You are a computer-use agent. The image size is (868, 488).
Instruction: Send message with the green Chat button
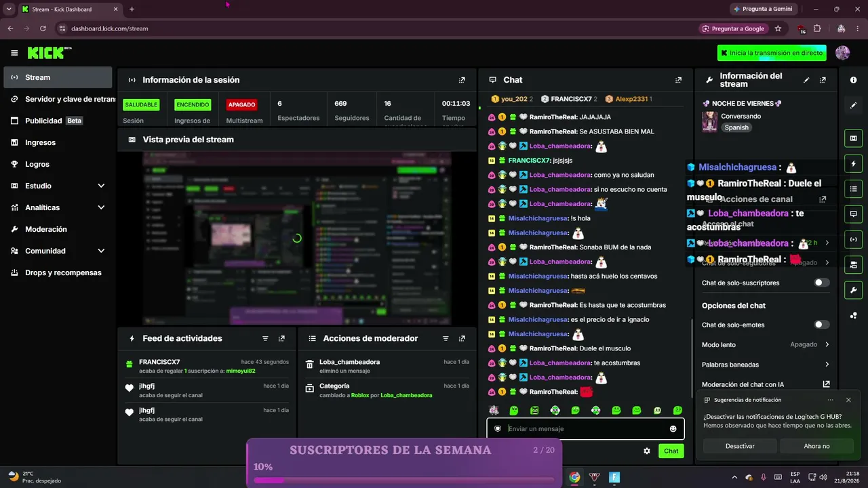pyautogui.click(x=671, y=451)
